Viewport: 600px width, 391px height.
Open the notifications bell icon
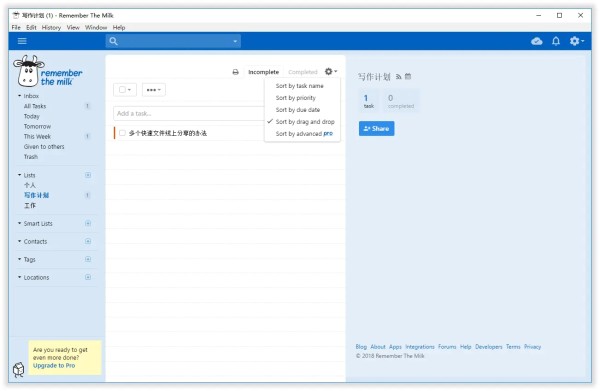556,41
